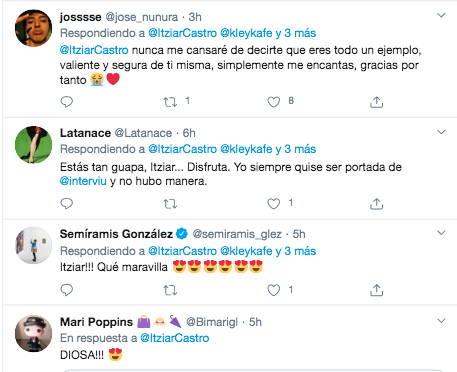This screenshot has width=457, height=372.
Task: Open options chevron on Latanace's tweet
Action: point(441,132)
